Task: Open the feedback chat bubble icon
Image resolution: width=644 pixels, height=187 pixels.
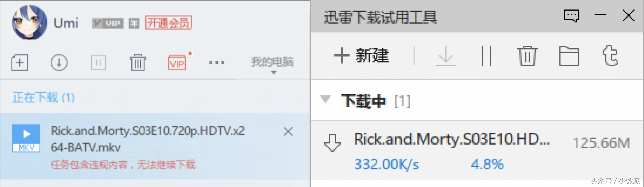Action: click(x=572, y=16)
